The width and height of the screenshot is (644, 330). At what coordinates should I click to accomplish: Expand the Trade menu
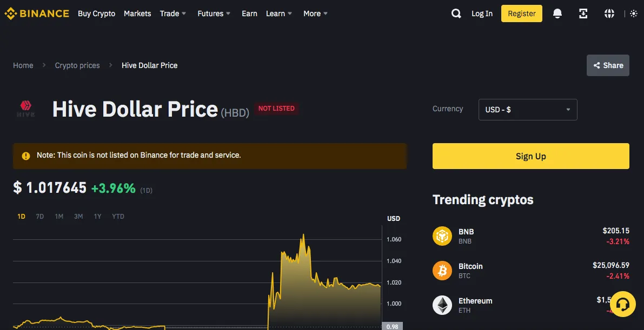[173, 14]
